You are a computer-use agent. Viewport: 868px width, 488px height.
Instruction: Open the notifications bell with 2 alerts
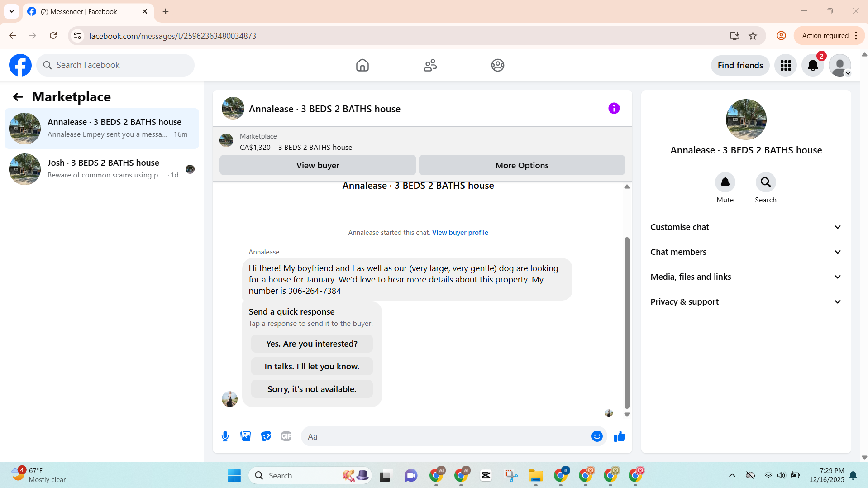(813, 66)
